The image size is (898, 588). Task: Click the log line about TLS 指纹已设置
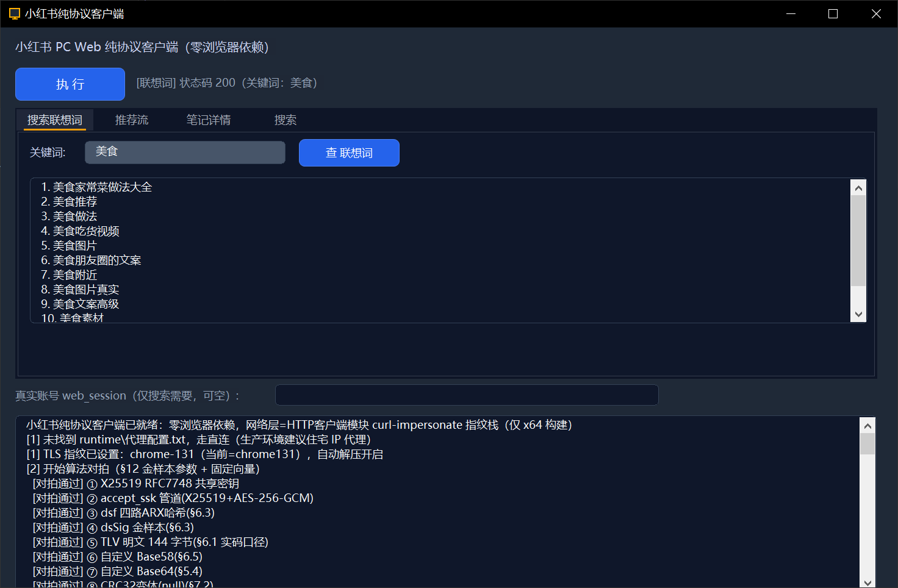tap(204, 454)
